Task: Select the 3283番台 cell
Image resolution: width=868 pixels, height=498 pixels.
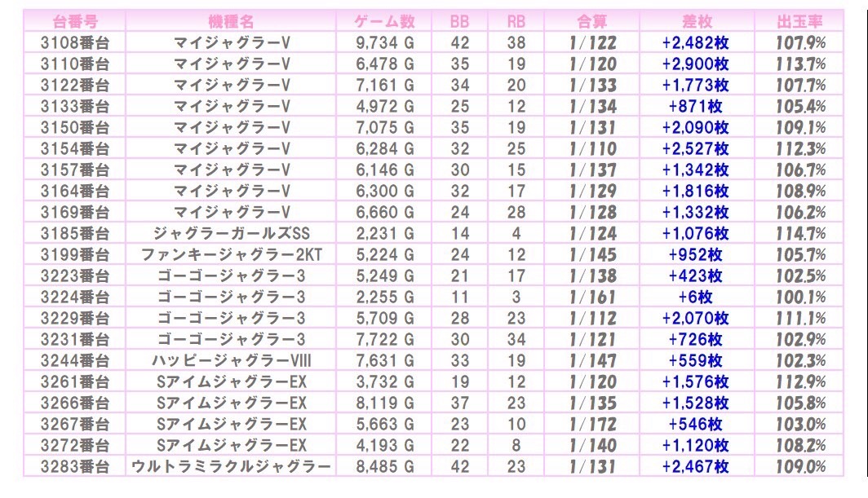Action: [75, 466]
